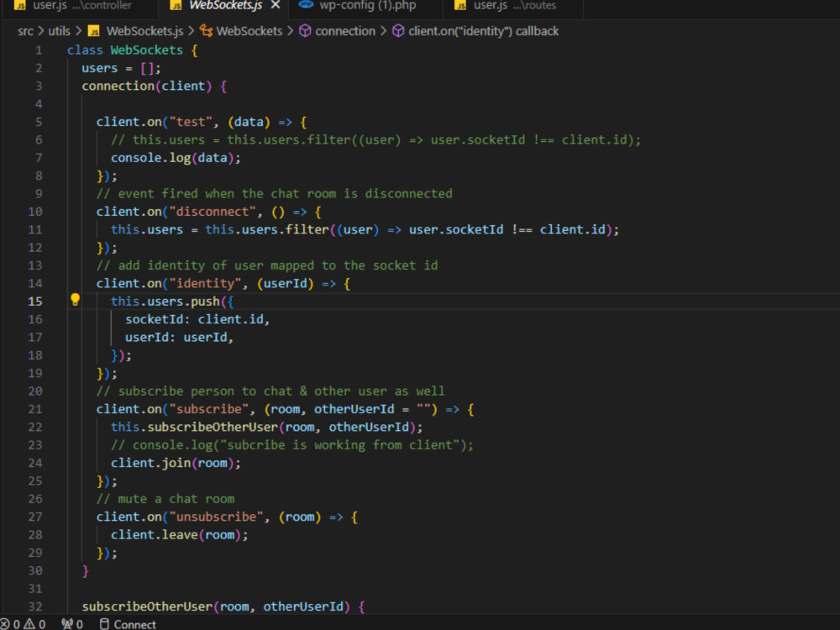Click the client.on("test") line
The width and height of the screenshot is (840, 630).
[x=202, y=122]
